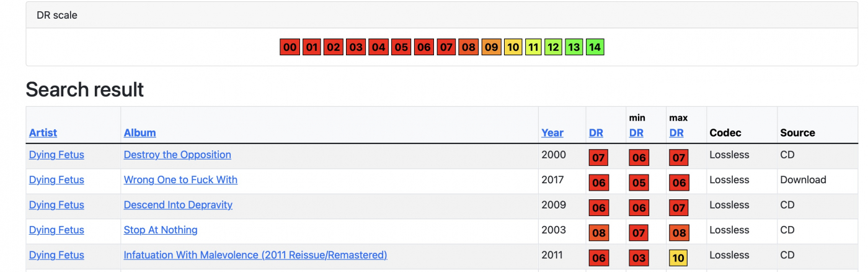Click the max DR 10 badge for Infatuation
The height and width of the screenshot is (272, 868).
678,258
